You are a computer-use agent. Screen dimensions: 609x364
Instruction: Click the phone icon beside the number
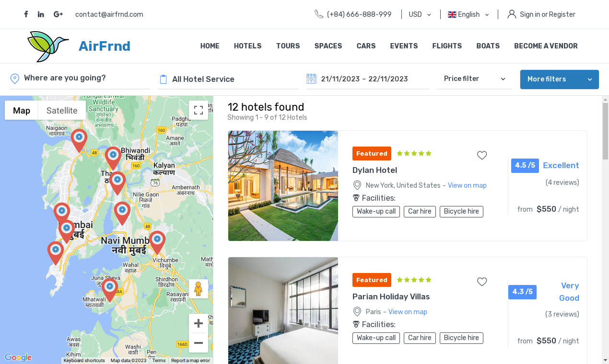(x=319, y=14)
